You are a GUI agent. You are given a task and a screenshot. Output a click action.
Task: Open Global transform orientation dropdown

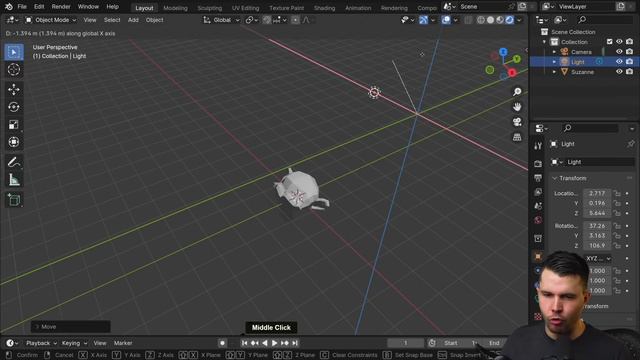coord(221,20)
